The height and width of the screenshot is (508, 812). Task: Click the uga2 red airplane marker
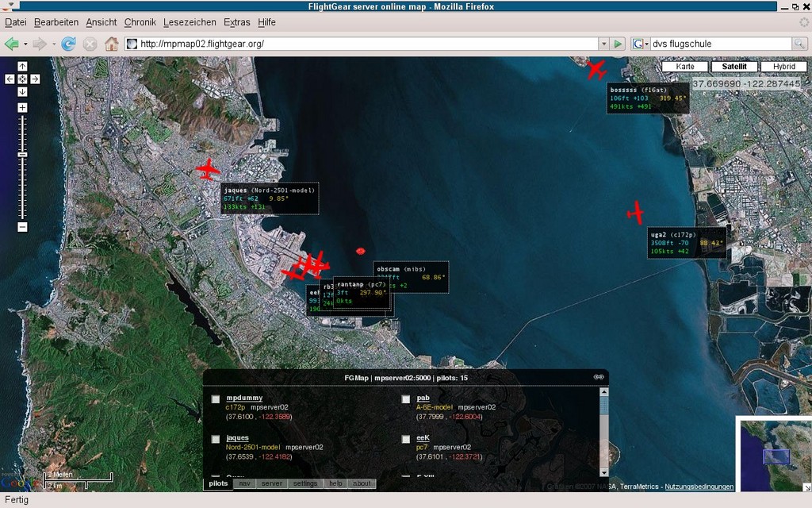635,213
